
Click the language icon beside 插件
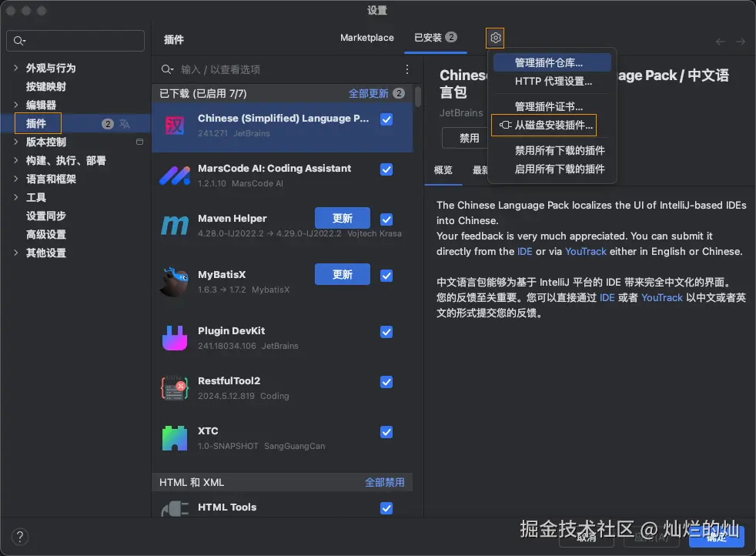[125, 124]
